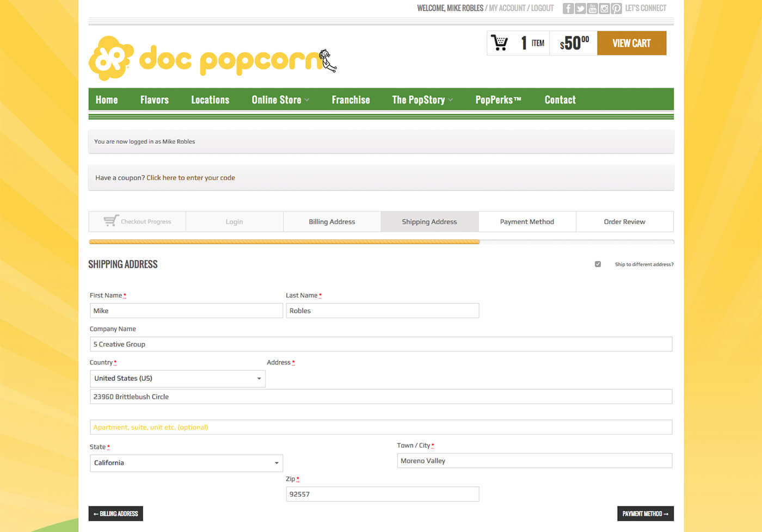Image resolution: width=762 pixels, height=532 pixels.
Task: Switch to Payment Method step tab
Action: [x=527, y=221]
